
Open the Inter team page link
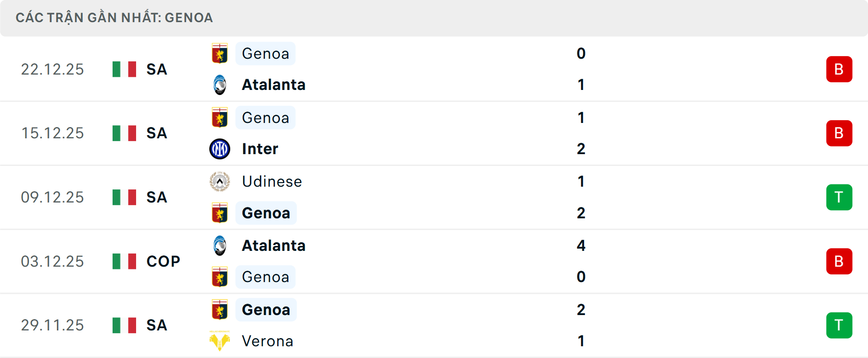[x=259, y=149]
